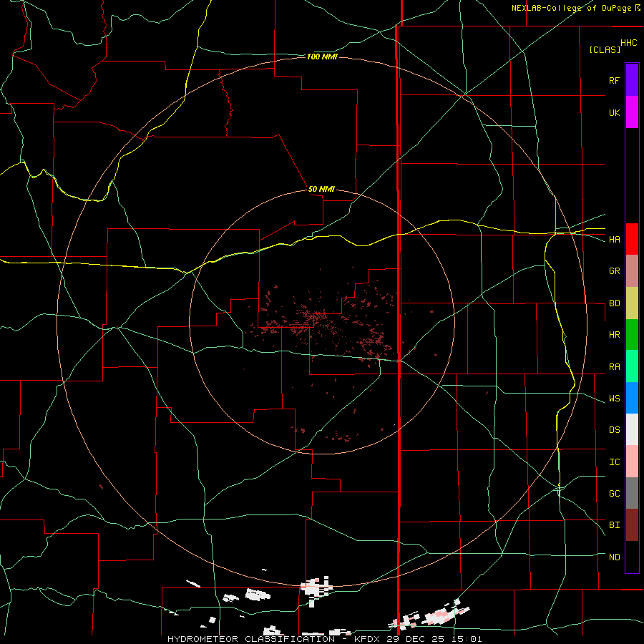This screenshot has height=644, width=644.
Task: Click the HA legend label
Action: pyautogui.click(x=614, y=240)
